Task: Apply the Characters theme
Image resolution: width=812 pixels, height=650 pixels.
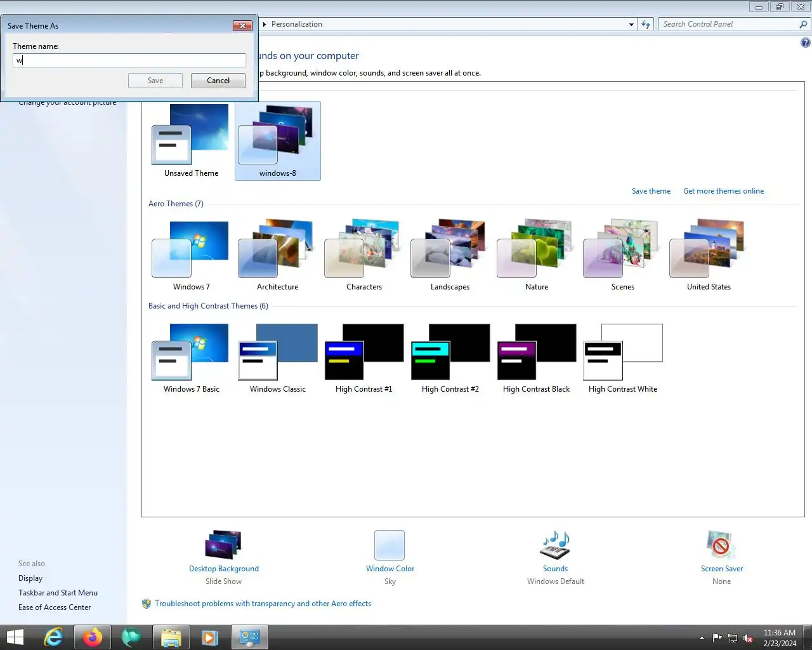Action: (363, 255)
